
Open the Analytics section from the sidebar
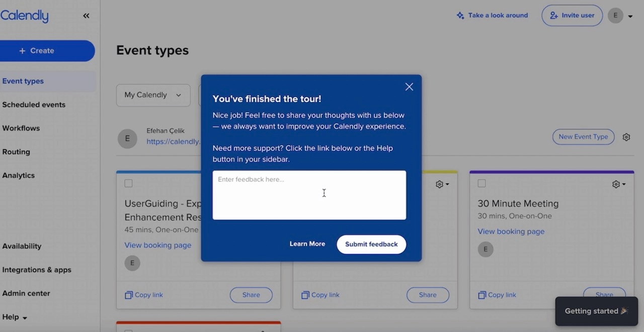(19, 175)
